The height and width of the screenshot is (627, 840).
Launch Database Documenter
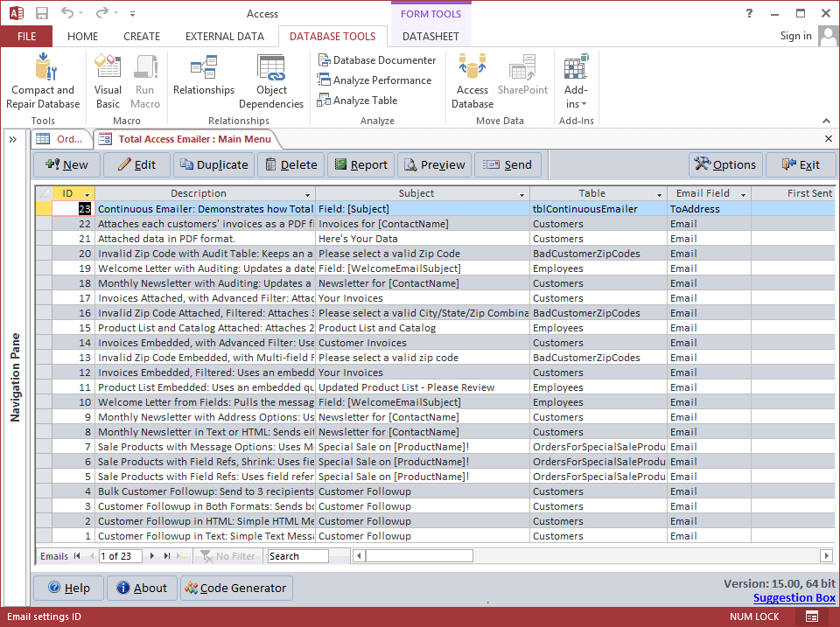point(377,60)
